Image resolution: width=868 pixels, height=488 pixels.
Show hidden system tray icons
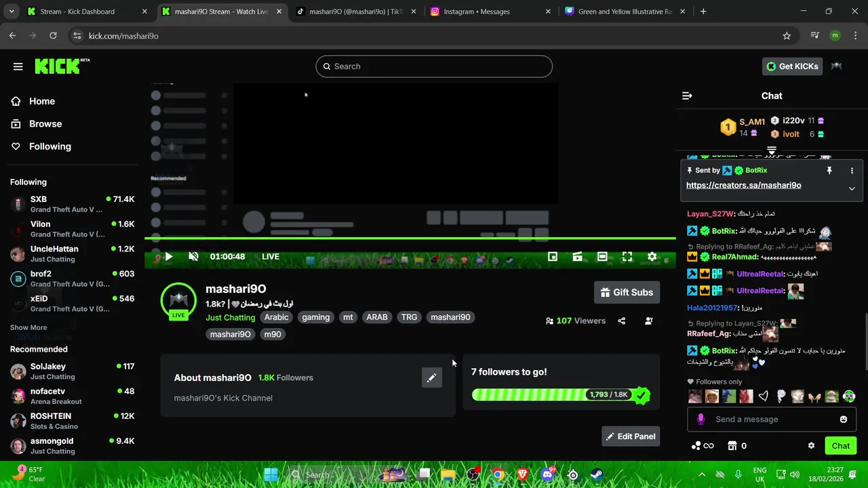pos(702,474)
